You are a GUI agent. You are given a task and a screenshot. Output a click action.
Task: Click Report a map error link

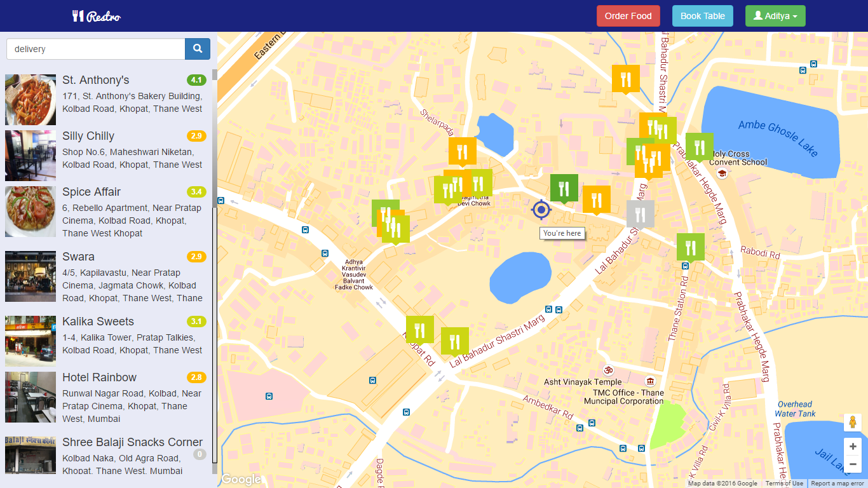click(837, 484)
